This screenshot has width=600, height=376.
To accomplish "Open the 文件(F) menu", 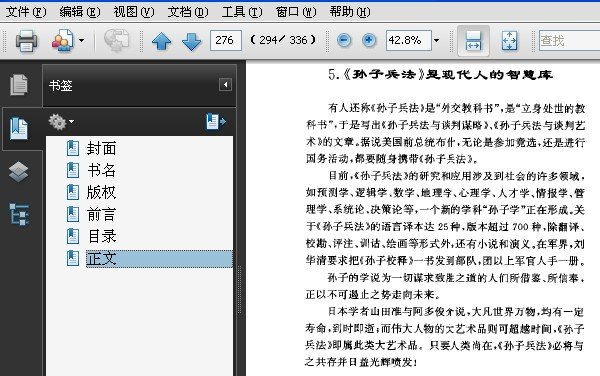I will [x=26, y=12].
